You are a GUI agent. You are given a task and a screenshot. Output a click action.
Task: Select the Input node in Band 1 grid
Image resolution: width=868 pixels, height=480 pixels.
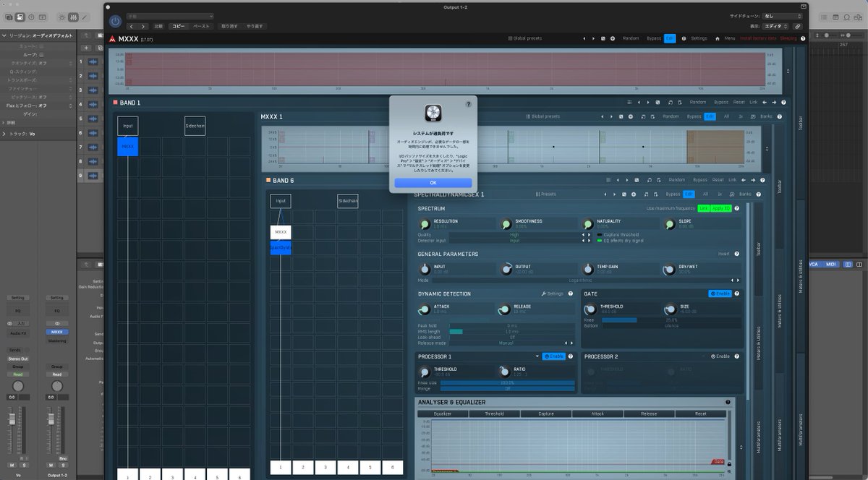coord(127,126)
